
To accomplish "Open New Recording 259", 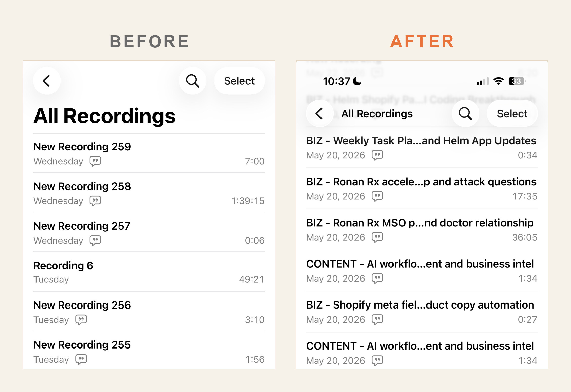I will click(x=149, y=153).
